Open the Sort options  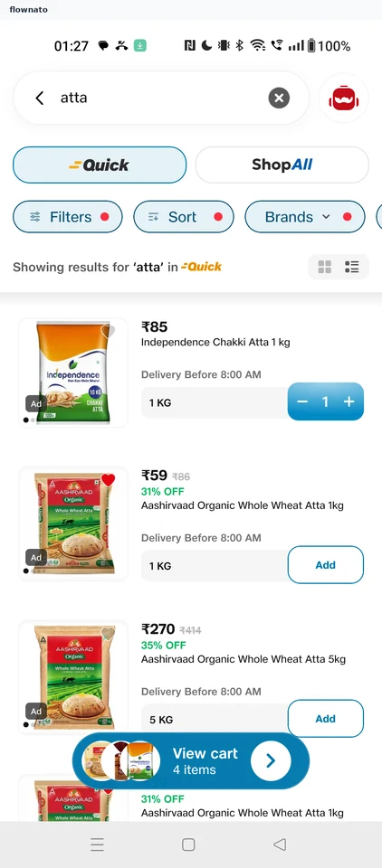pos(184,217)
